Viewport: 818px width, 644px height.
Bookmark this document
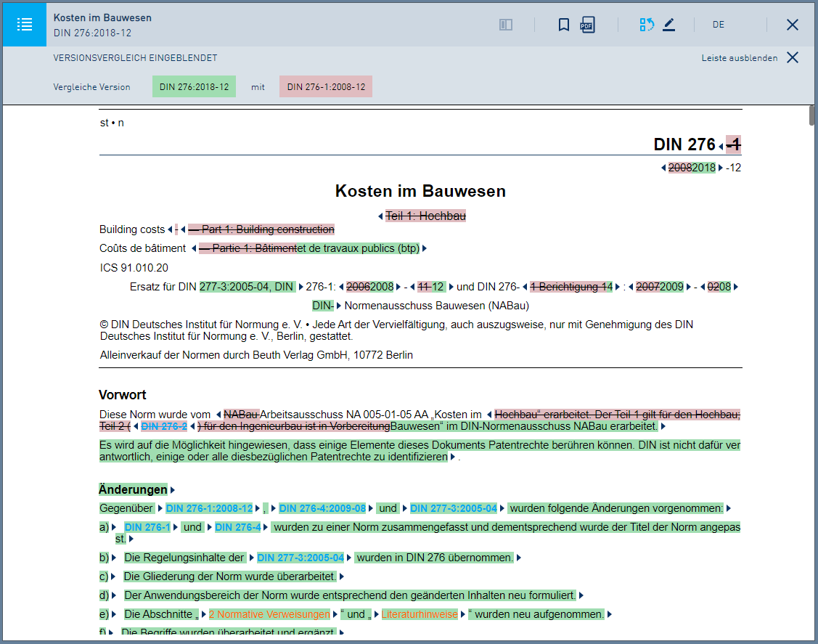(x=563, y=25)
